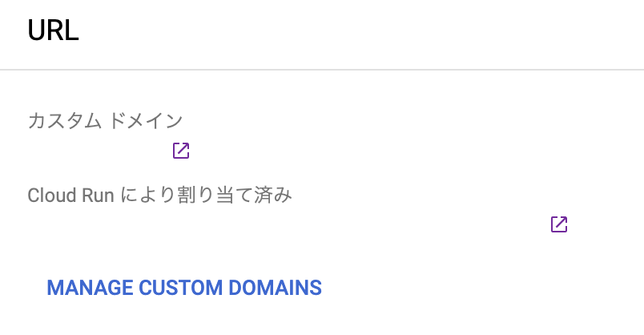Click the ドメイン word in the custom domain label
Viewport: 644px width, 335px height.
coord(146,121)
